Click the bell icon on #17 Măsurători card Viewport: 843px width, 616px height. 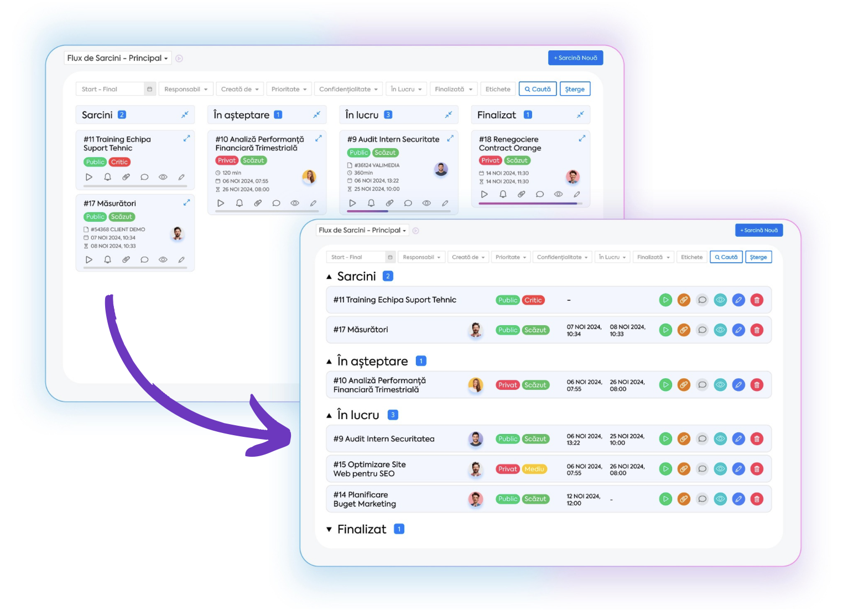(x=107, y=259)
